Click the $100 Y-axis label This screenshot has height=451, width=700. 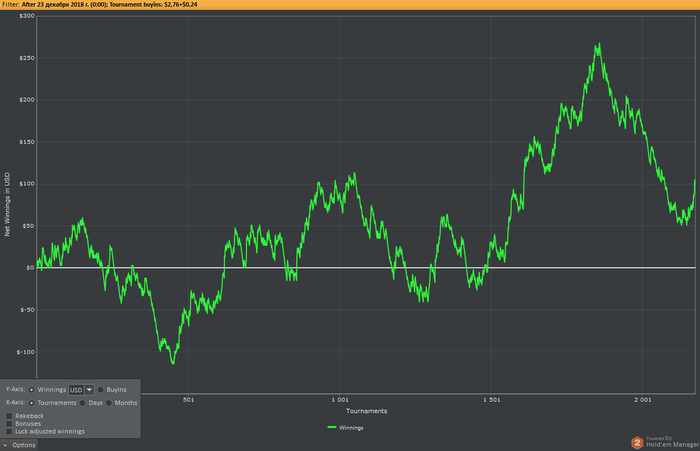(27, 184)
